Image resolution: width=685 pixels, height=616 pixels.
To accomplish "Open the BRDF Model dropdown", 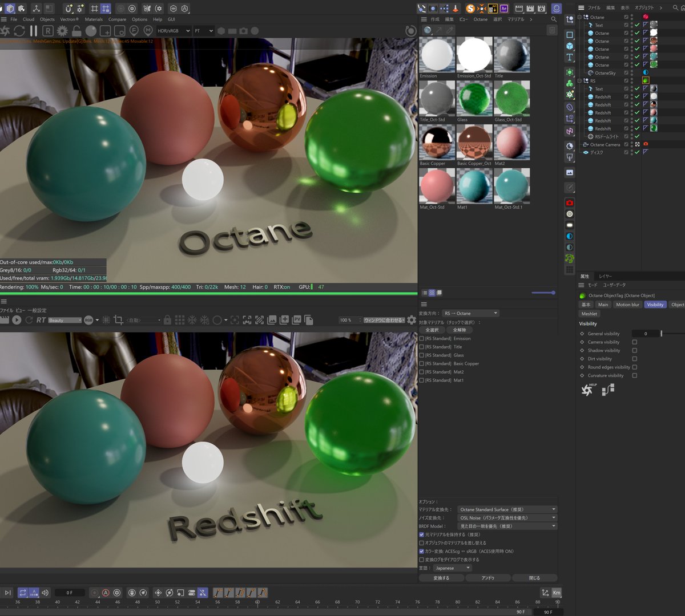I will click(507, 526).
